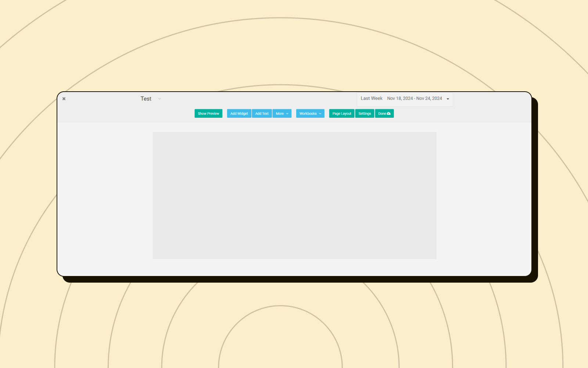The height and width of the screenshot is (368, 588).
Task: Open the Settings button
Action: (365, 113)
